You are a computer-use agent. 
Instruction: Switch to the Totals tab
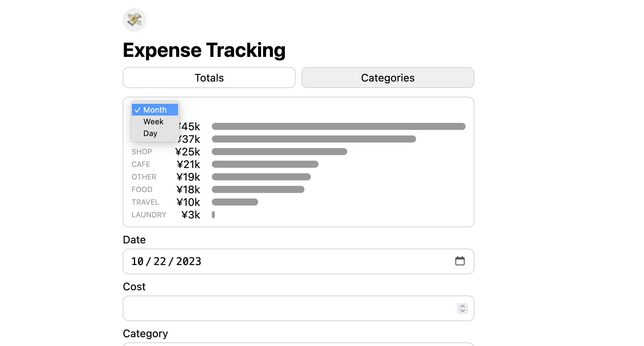pos(209,78)
